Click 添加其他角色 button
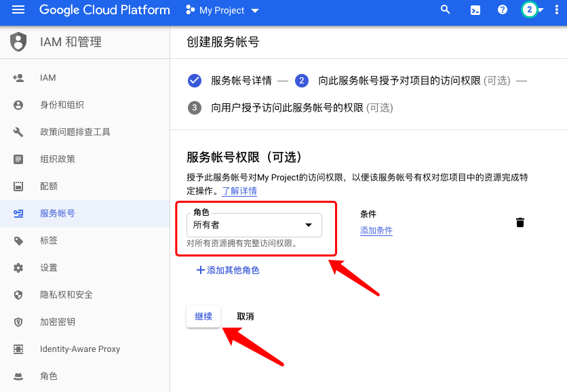567x392 pixels. coord(228,270)
